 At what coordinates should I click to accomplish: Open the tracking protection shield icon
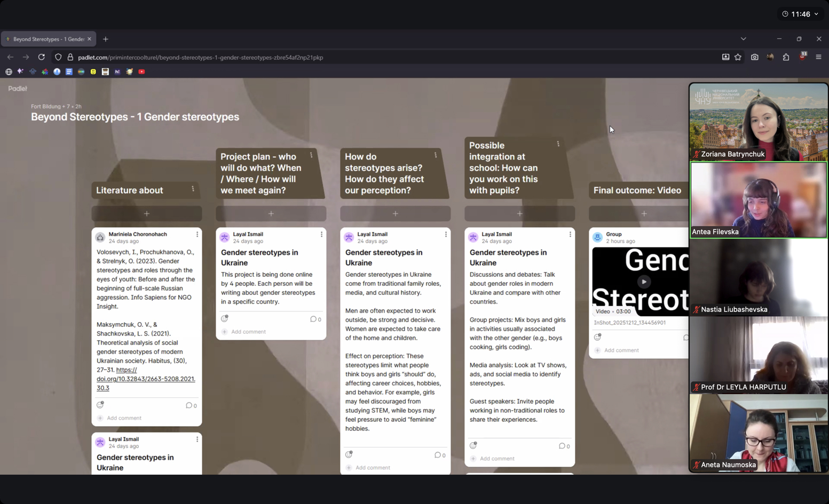pyautogui.click(x=58, y=57)
